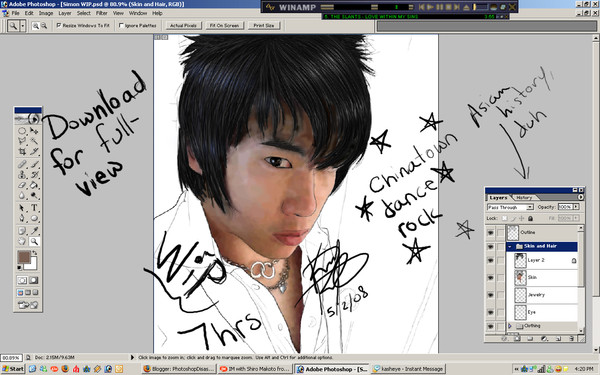Viewport: 600px width, 375px height.
Task: Click the Actual Pixels button
Action: [183, 26]
